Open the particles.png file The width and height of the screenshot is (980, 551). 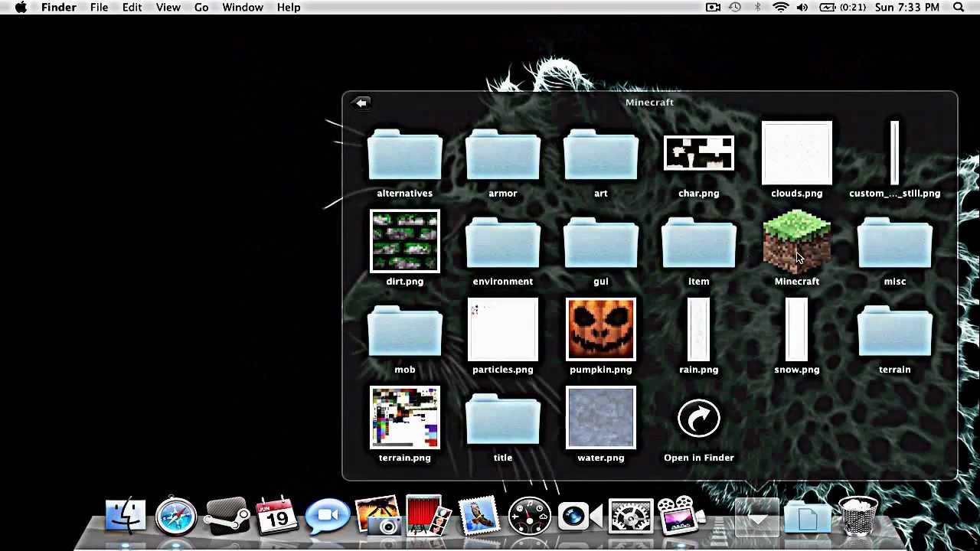(502, 329)
